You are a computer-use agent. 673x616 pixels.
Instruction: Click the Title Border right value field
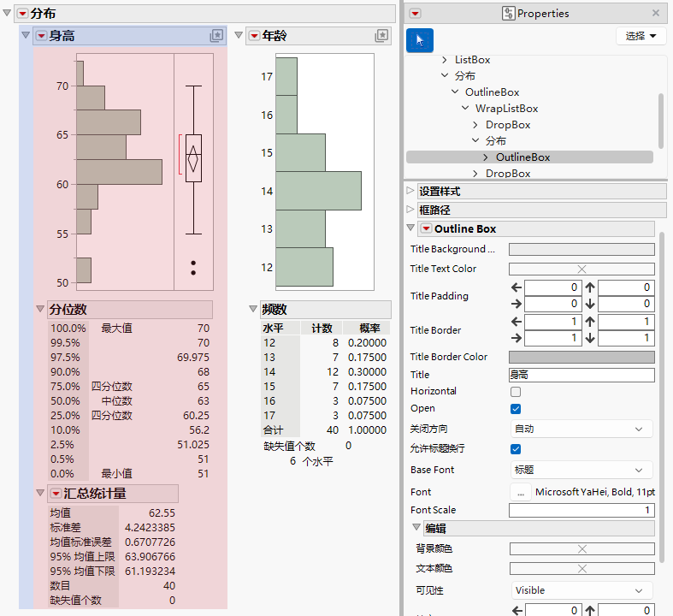tap(552, 338)
